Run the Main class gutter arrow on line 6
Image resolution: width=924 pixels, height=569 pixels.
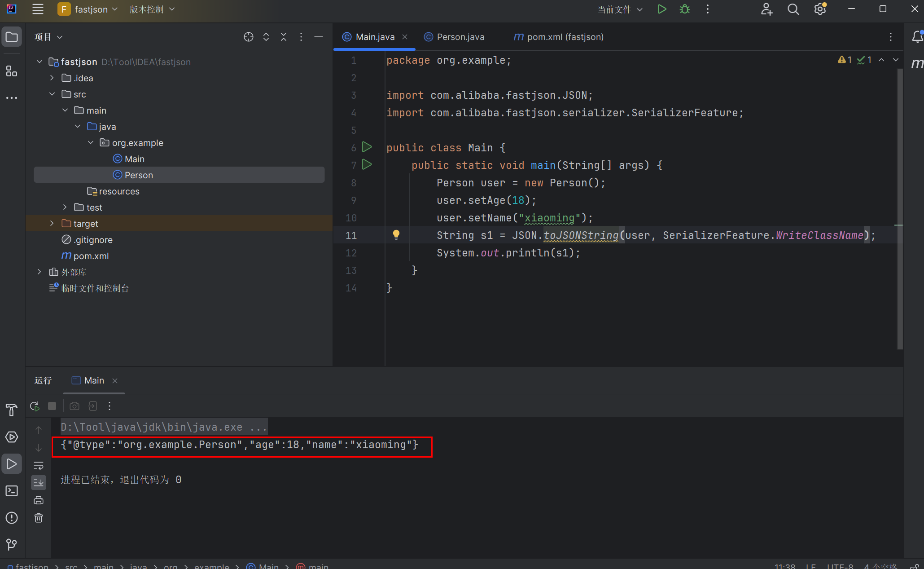pos(367,147)
